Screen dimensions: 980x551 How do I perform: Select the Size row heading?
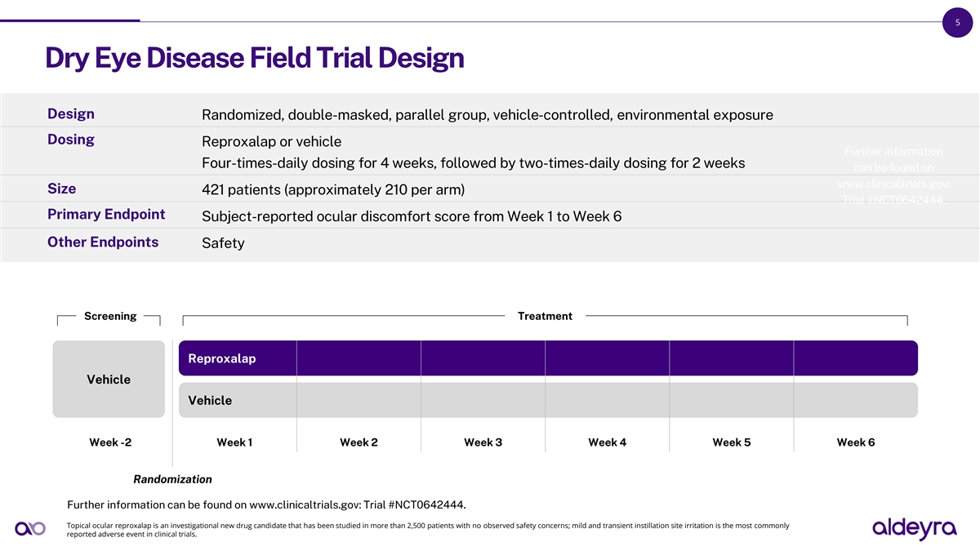coord(62,189)
